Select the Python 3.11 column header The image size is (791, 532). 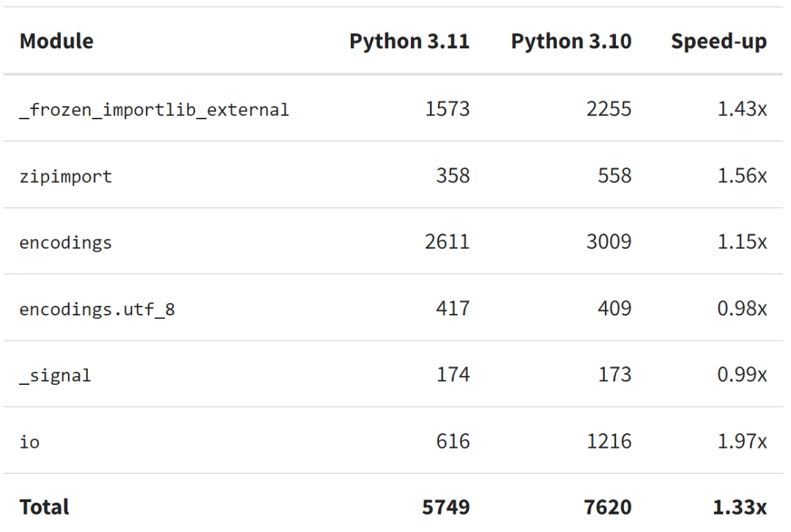tap(411, 41)
